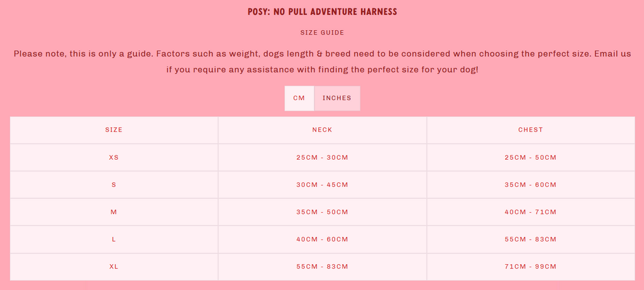
Task: Click neck measurement 35CM - 50CM
Action: [x=323, y=212]
